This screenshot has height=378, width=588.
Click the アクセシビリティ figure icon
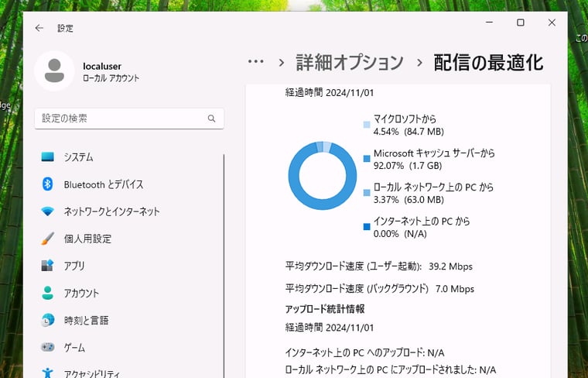[48, 373]
